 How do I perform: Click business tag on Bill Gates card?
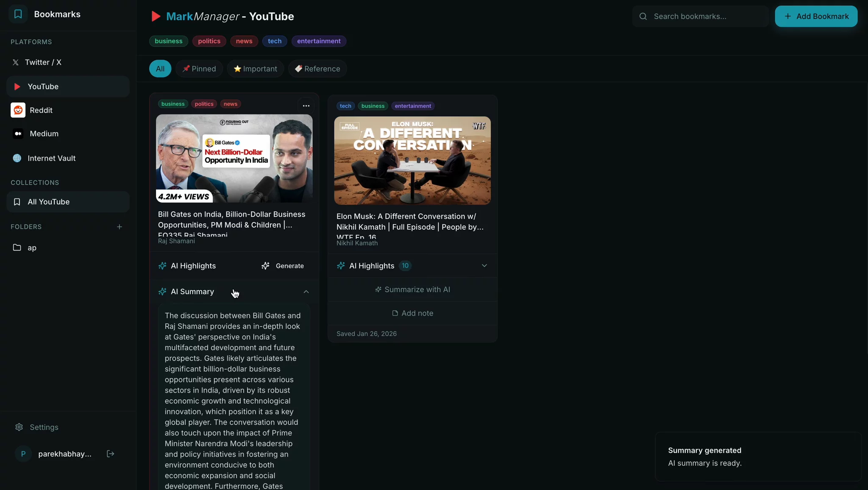click(173, 104)
